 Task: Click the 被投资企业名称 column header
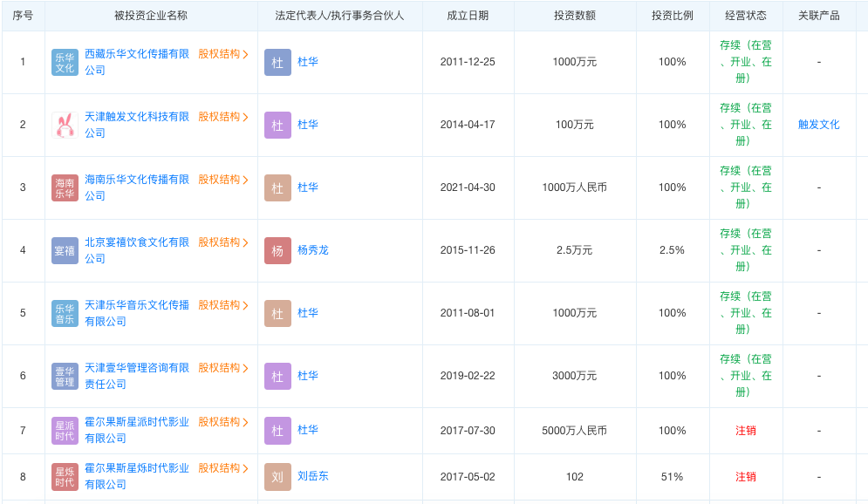point(151,16)
